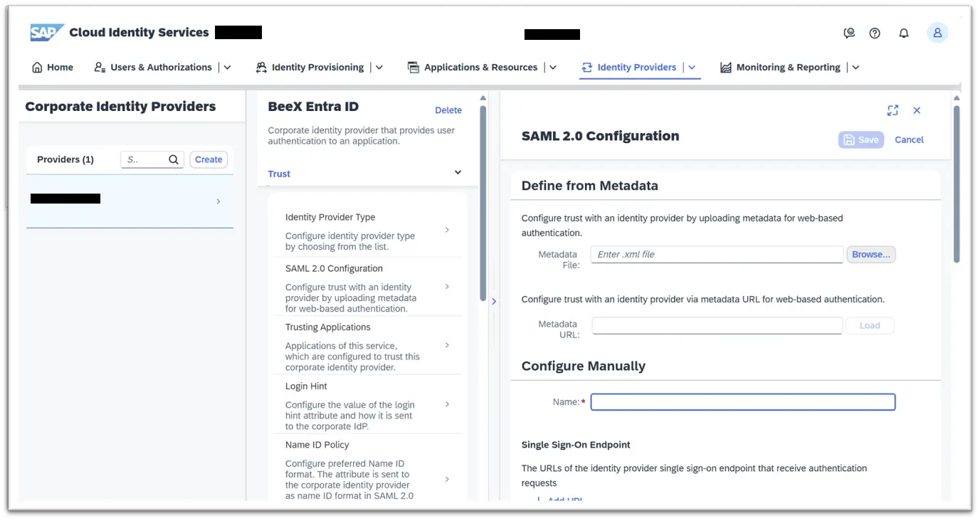
Task: Click the SAP logo
Action: point(47,33)
